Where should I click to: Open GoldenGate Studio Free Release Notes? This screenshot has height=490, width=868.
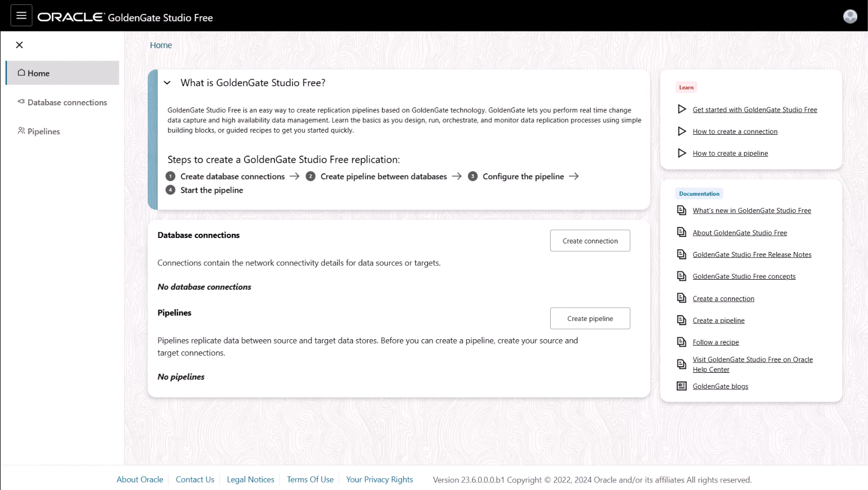pyautogui.click(x=752, y=255)
